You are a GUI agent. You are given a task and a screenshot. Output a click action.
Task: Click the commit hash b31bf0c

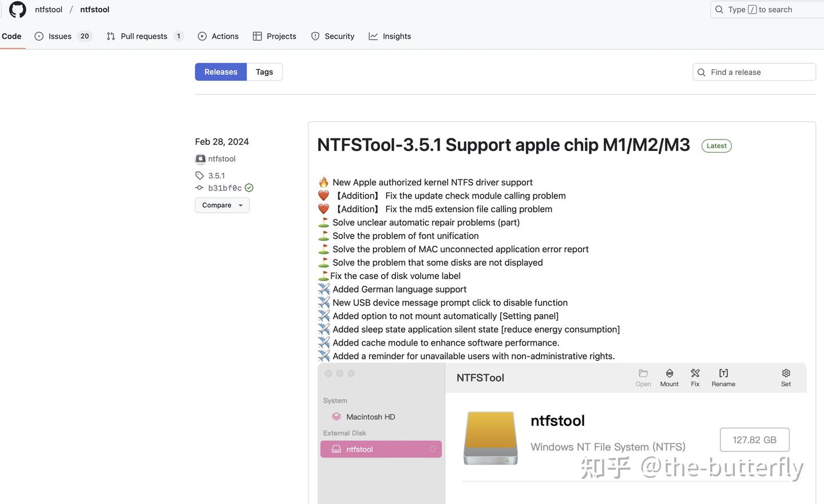tap(225, 188)
